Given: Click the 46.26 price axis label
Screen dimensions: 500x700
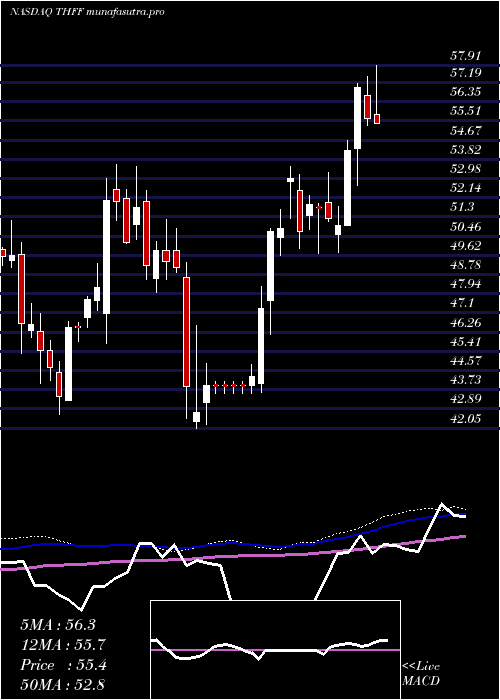Looking at the screenshot, I should pos(465,322).
